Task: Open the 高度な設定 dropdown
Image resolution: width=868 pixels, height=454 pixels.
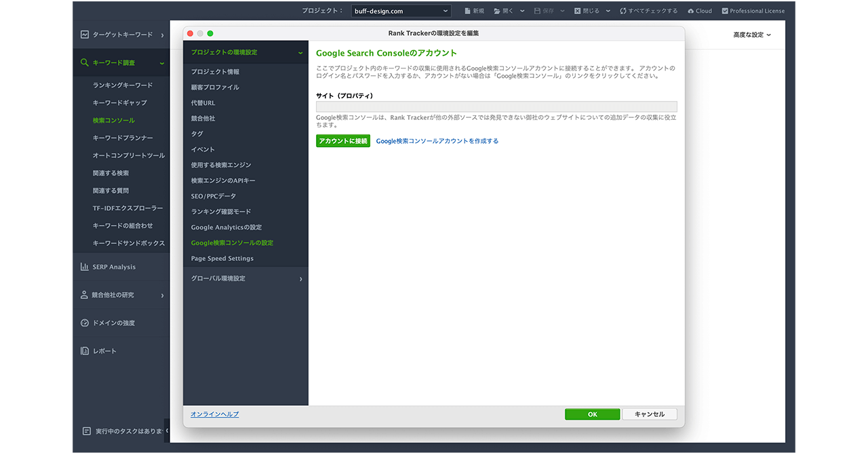Action: coord(752,35)
